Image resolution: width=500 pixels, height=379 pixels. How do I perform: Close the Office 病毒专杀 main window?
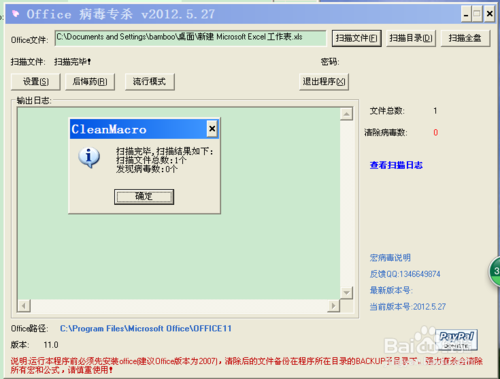click(x=489, y=14)
